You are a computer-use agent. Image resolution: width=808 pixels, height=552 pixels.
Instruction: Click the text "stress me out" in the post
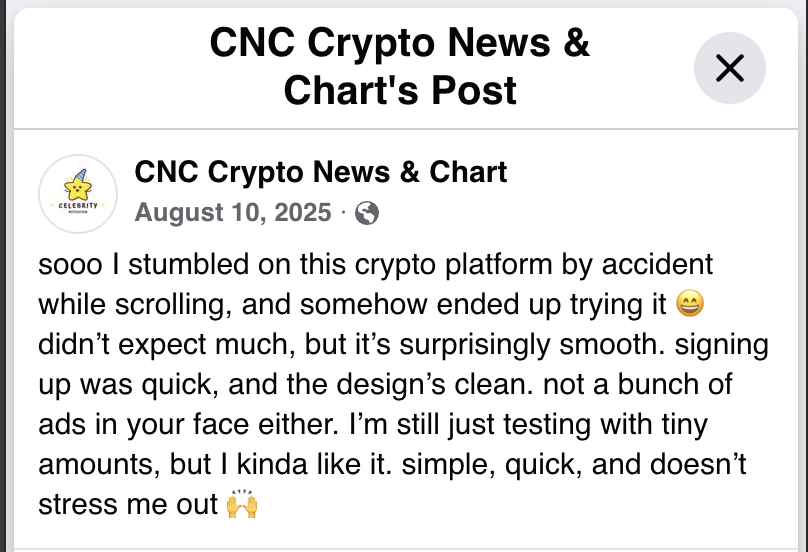127,505
